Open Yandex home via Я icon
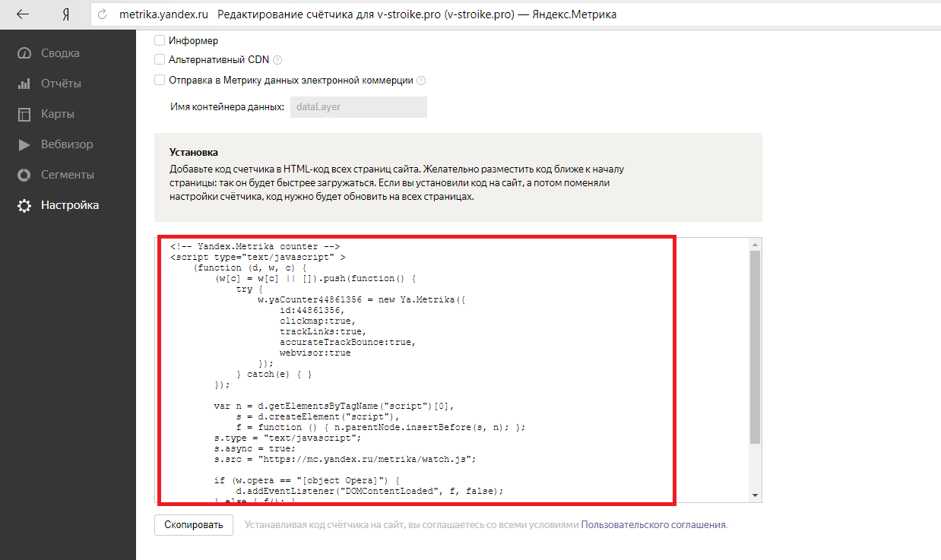 pyautogui.click(x=67, y=14)
